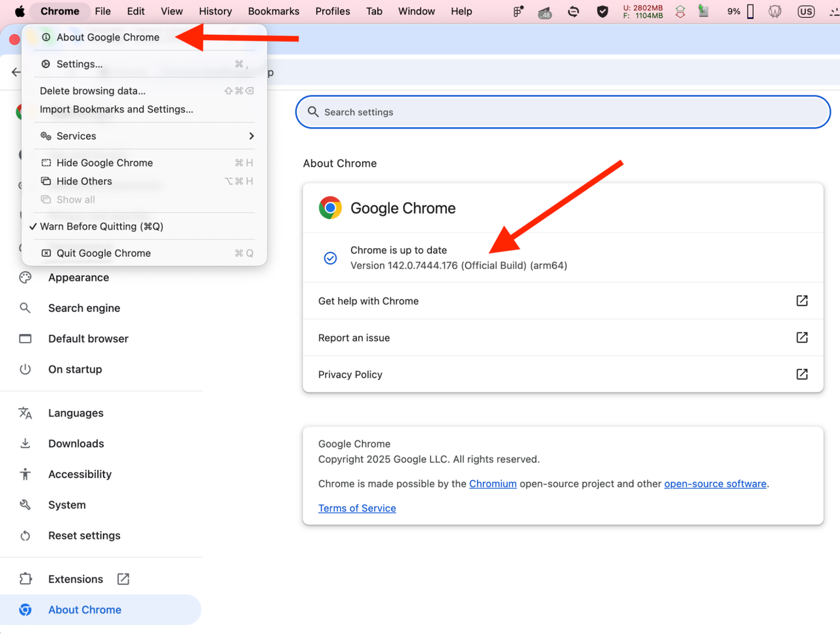
Task: Click the magnifier icon in Search settings
Action: coord(313,112)
